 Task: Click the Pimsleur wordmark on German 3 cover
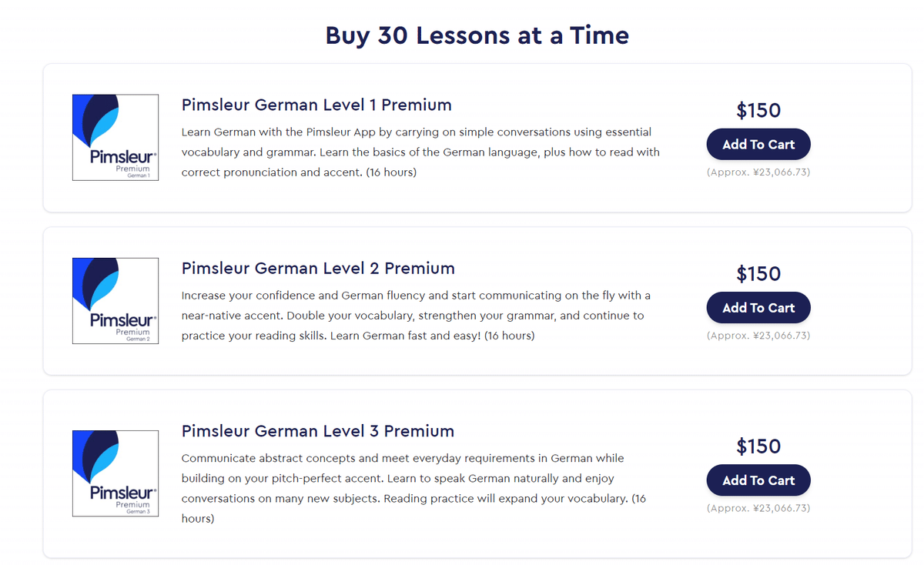123,493
